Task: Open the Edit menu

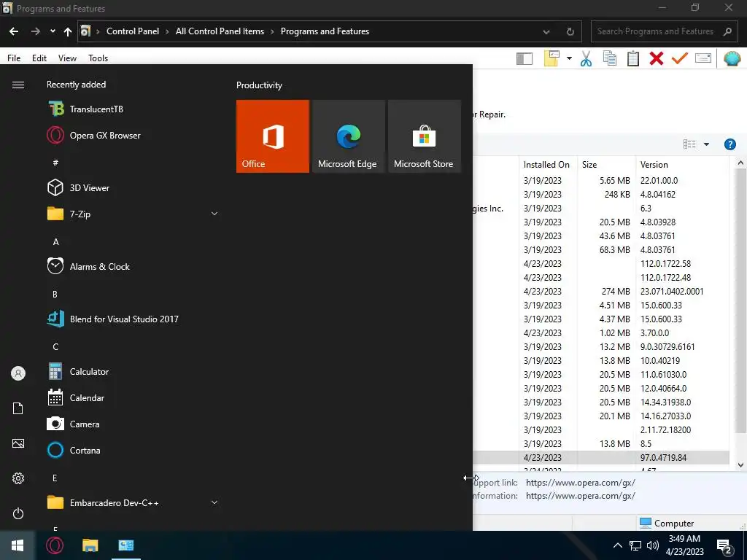Action: (x=39, y=58)
